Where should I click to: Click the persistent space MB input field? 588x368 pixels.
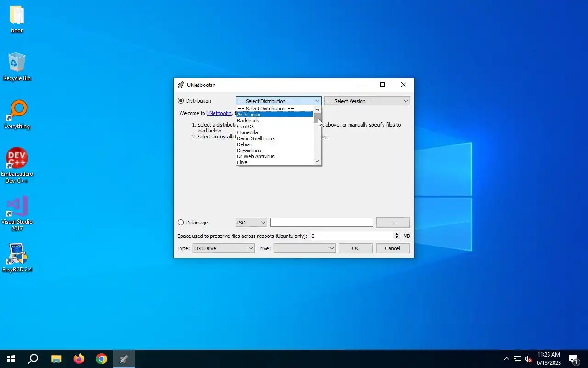(x=352, y=236)
